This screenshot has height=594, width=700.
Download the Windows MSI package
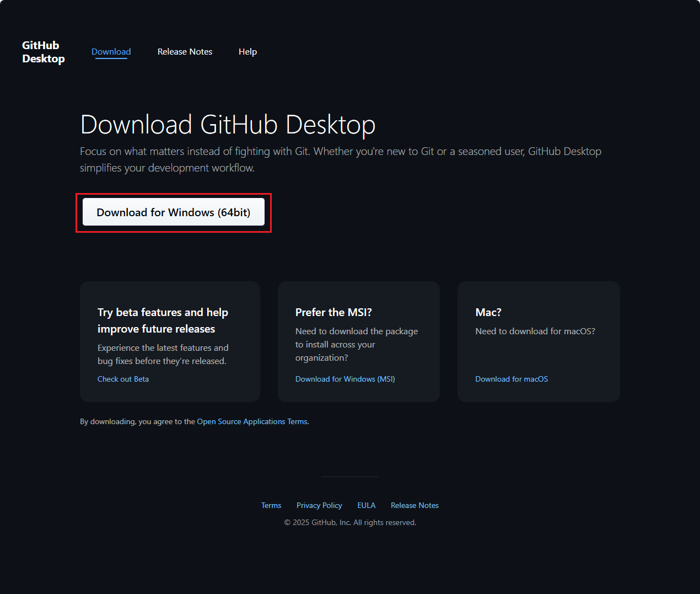pyautogui.click(x=344, y=379)
